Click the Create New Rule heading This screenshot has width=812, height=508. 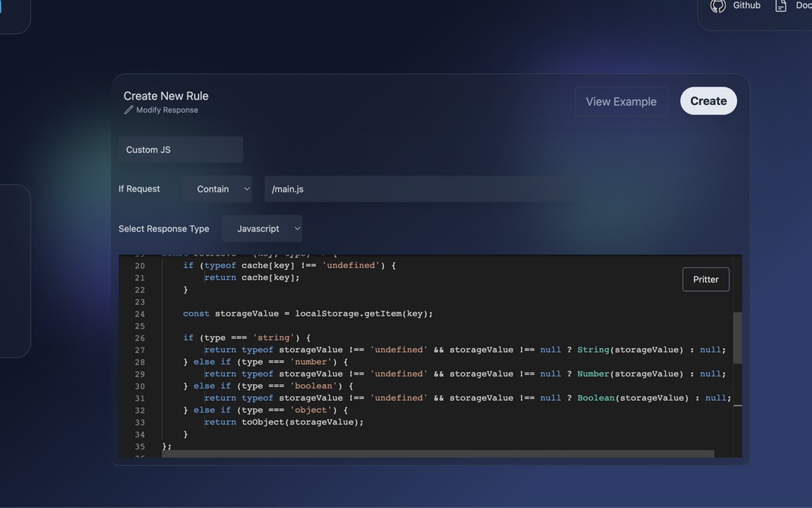point(165,96)
